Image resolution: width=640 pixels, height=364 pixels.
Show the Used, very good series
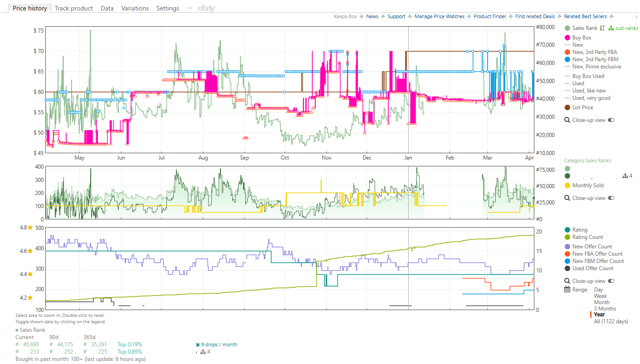coord(587,98)
